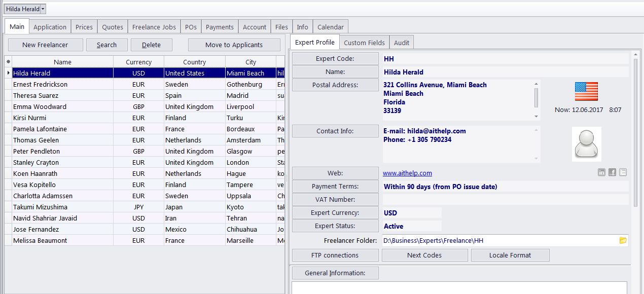Click the FTP connections button
644x294 pixels.
pyautogui.click(x=335, y=255)
